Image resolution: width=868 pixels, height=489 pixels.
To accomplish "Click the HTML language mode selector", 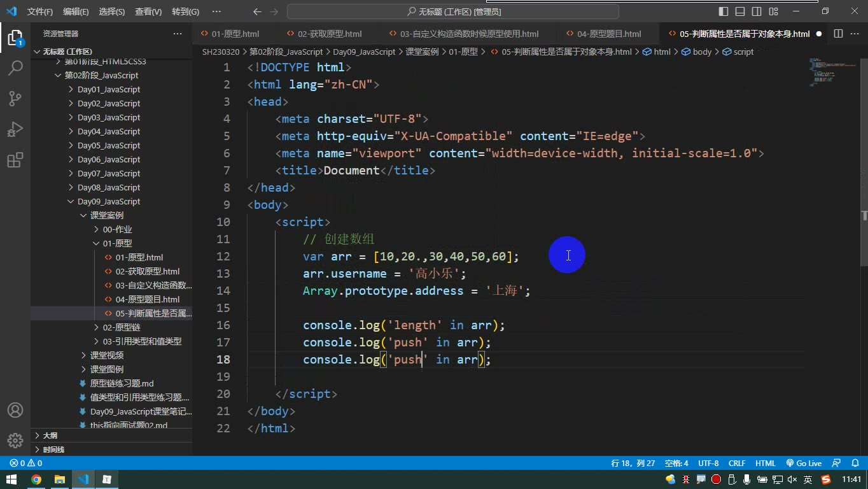I will [766, 464].
